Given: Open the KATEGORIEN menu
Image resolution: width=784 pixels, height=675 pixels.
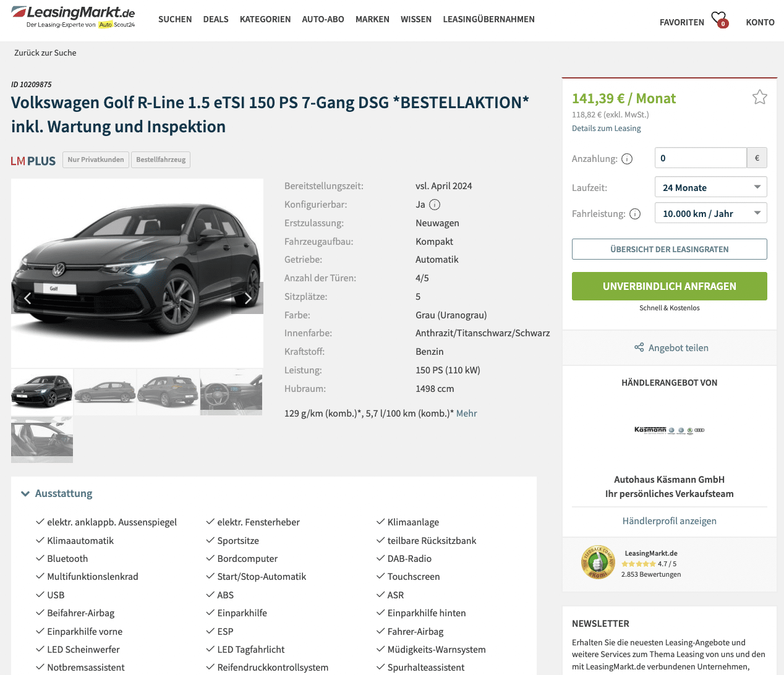Looking at the screenshot, I should tap(265, 19).
